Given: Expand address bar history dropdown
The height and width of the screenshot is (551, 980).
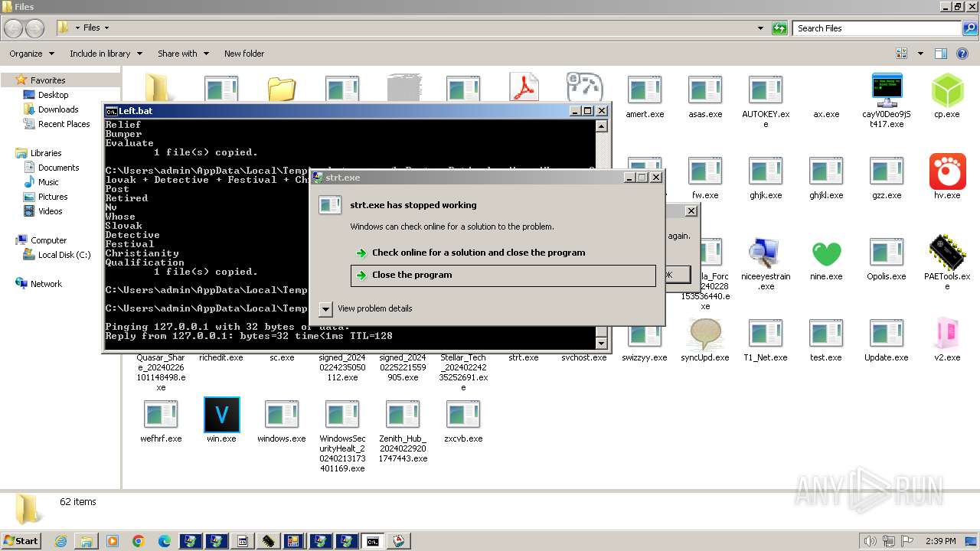Looking at the screenshot, I should [760, 28].
